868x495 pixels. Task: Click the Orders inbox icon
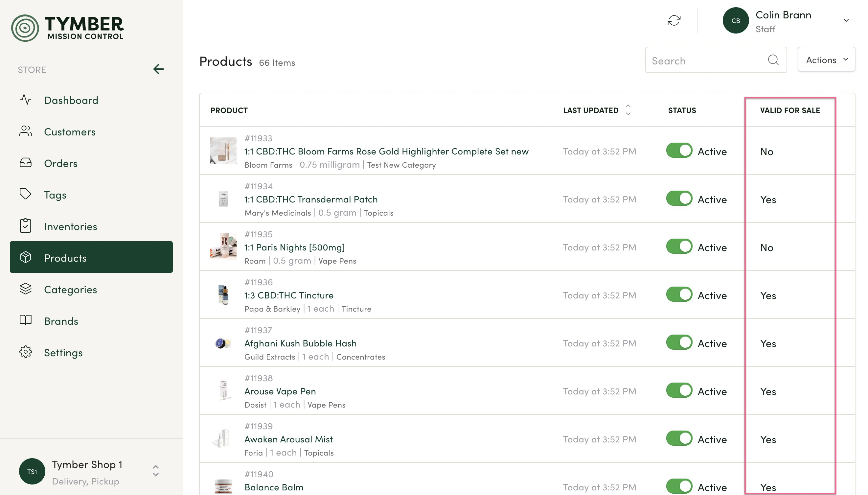tap(26, 163)
